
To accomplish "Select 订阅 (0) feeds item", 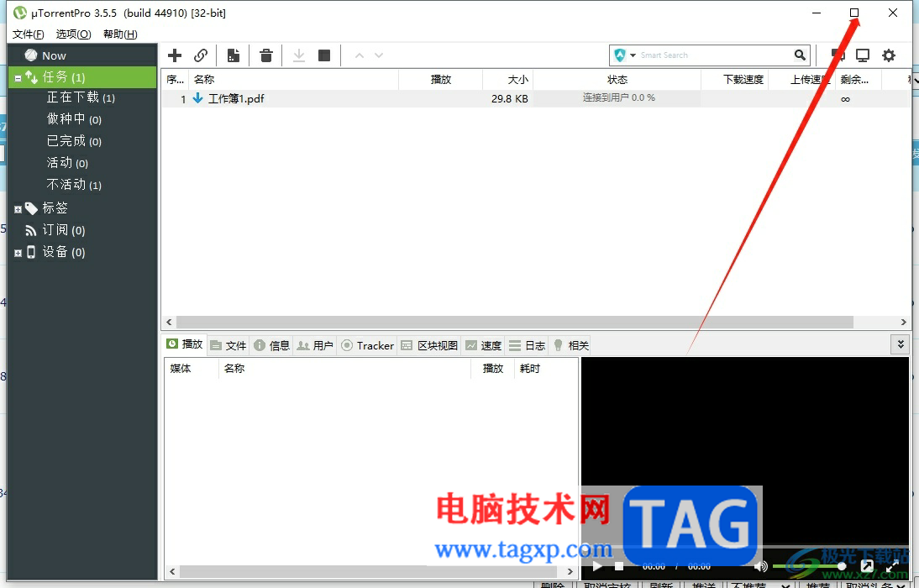I will coord(64,230).
